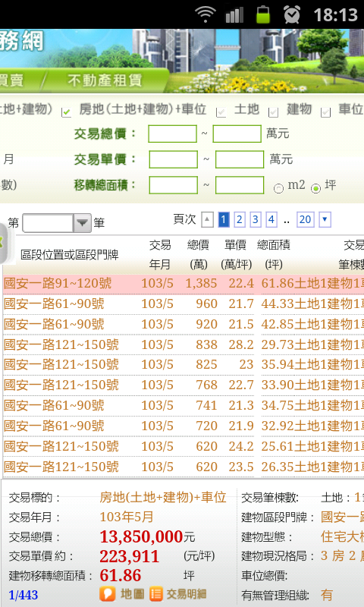Select row with unit price 24.2
Viewport: 364px width, 607px height.
184,447
